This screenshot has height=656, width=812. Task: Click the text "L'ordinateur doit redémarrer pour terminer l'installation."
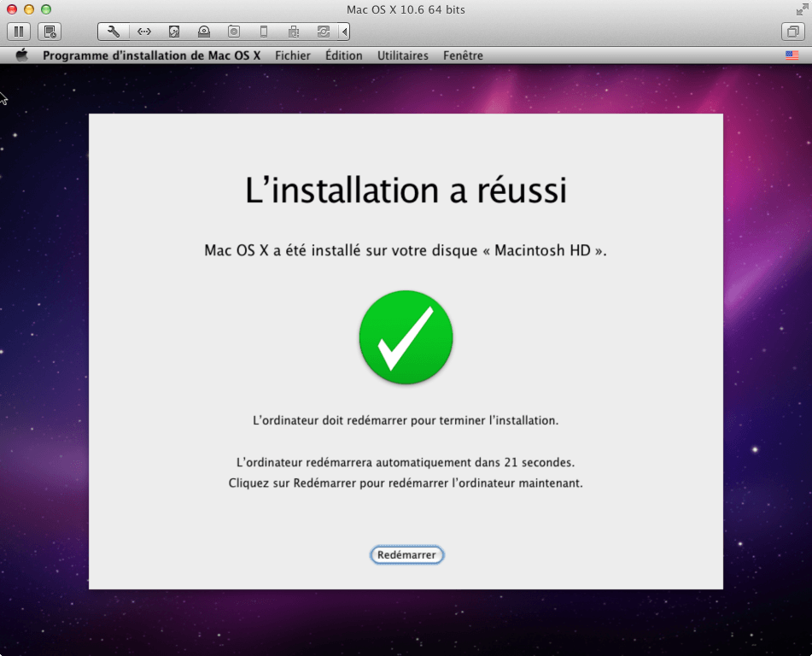[x=406, y=420]
